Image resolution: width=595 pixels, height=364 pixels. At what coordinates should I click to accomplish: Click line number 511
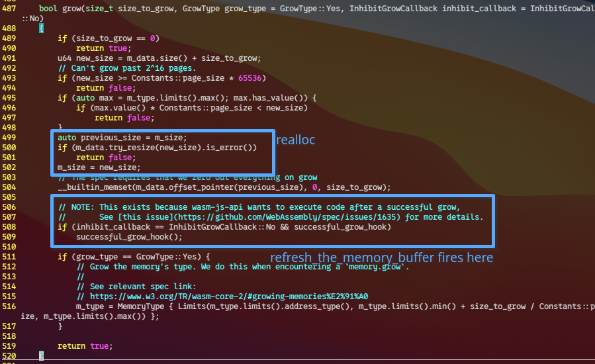pyautogui.click(x=9, y=257)
